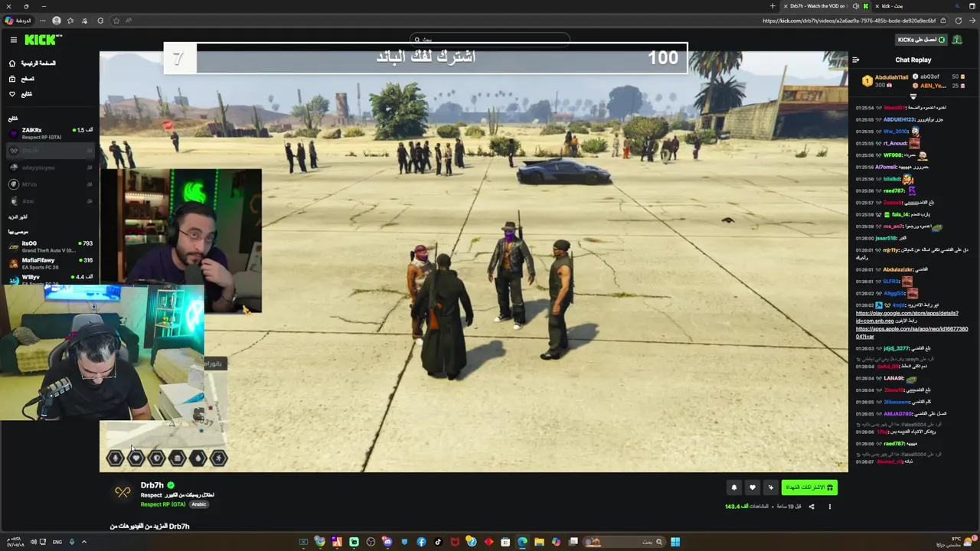
Task: Open Microsoft Edge from taskbar
Action: [522, 542]
